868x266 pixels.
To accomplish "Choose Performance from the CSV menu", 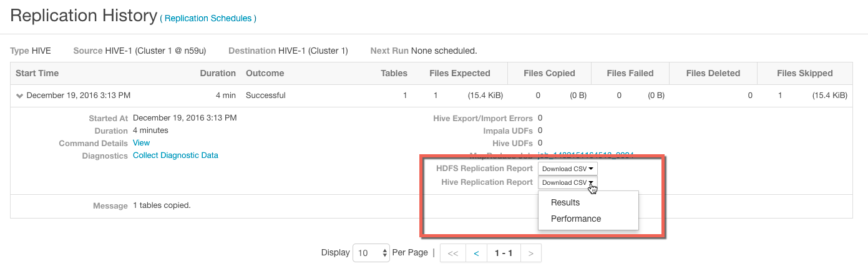I will [576, 219].
